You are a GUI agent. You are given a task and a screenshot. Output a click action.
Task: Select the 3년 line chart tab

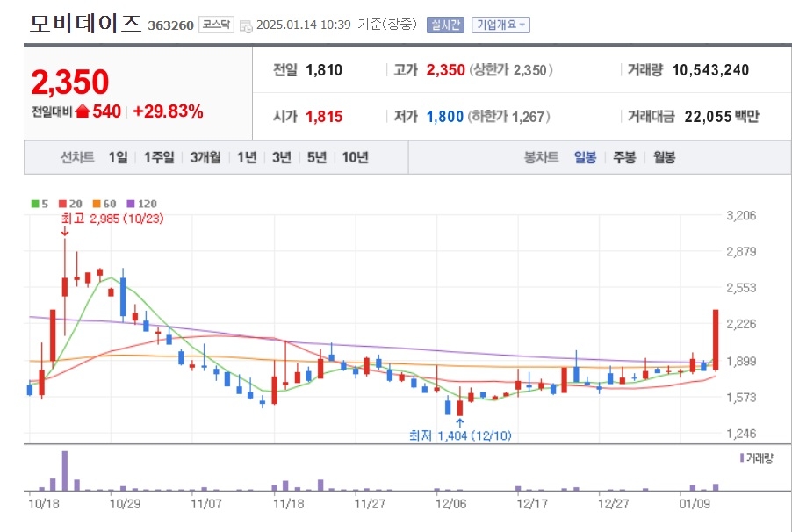point(282,158)
